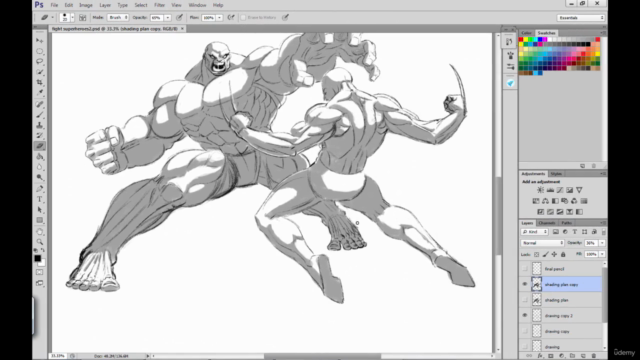Image resolution: width=640 pixels, height=360 pixels.
Task: Select the Lasso tool
Action: (40, 61)
